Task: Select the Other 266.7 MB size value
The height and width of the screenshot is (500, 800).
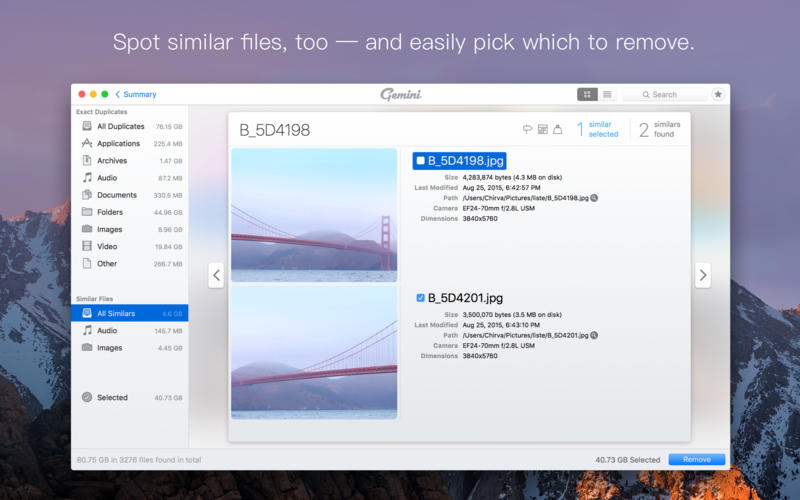Action: (168, 264)
